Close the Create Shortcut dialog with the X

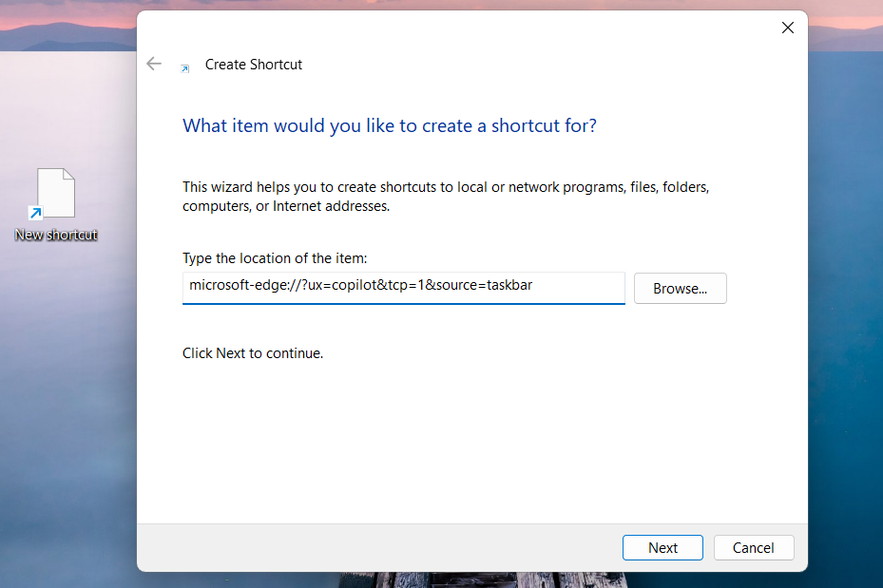pos(787,28)
